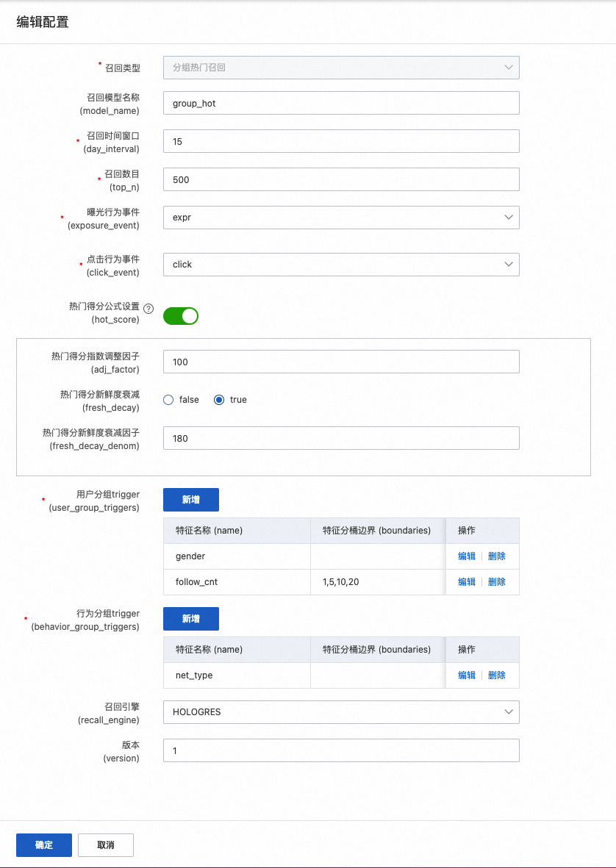This screenshot has height=868, width=616.
Task: Click 新增 under user_group_triggers
Action: tap(191, 500)
